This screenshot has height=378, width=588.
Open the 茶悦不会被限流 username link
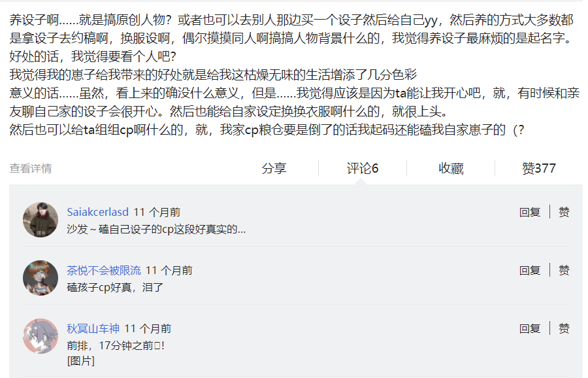[x=104, y=270]
